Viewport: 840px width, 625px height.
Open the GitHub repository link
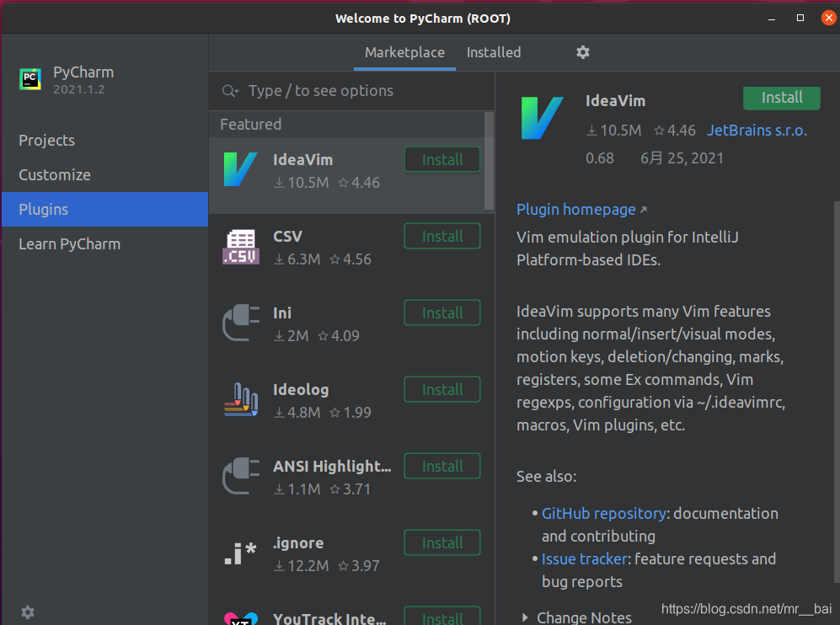(x=603, y=513)
